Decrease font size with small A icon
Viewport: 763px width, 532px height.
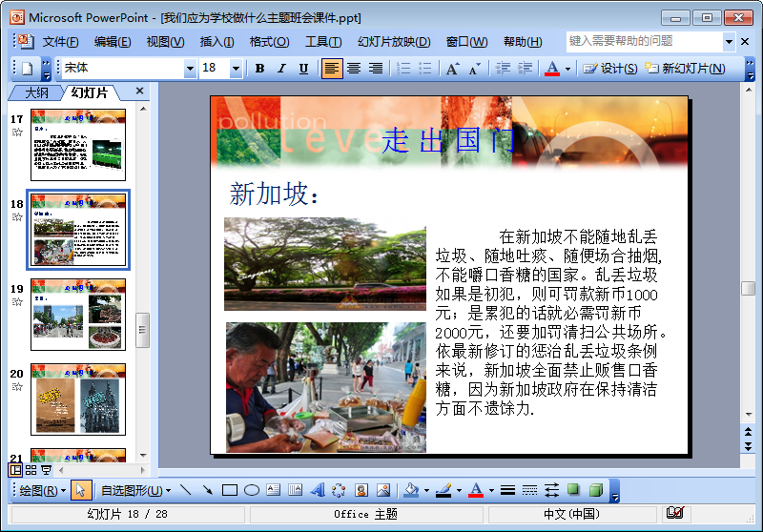(474, 69)
